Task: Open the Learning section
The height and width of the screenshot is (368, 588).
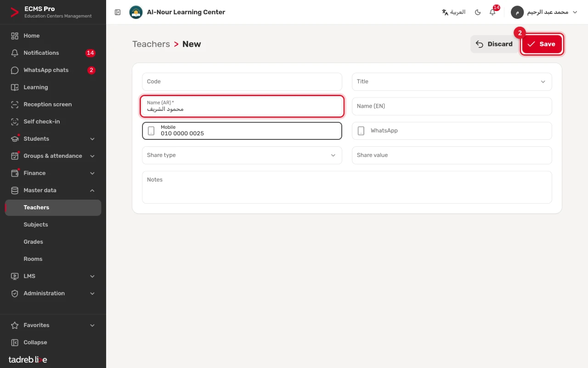Action: click(x=53, y=87)
